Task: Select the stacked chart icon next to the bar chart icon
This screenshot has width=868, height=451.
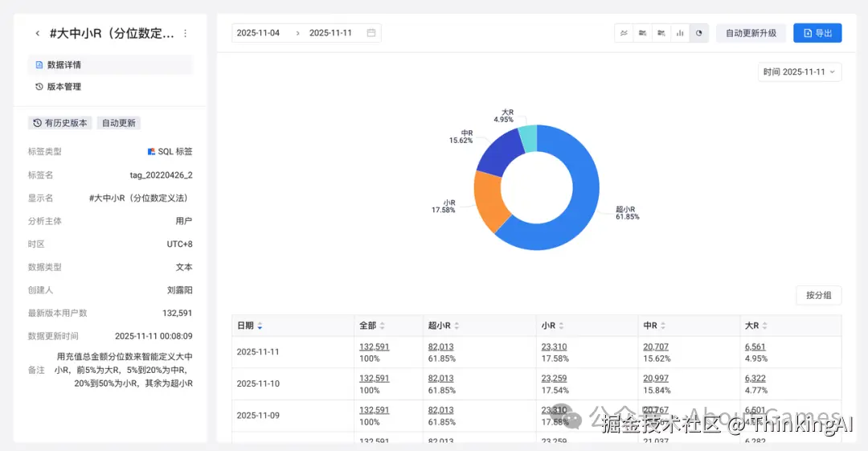Action: point(661,33)
